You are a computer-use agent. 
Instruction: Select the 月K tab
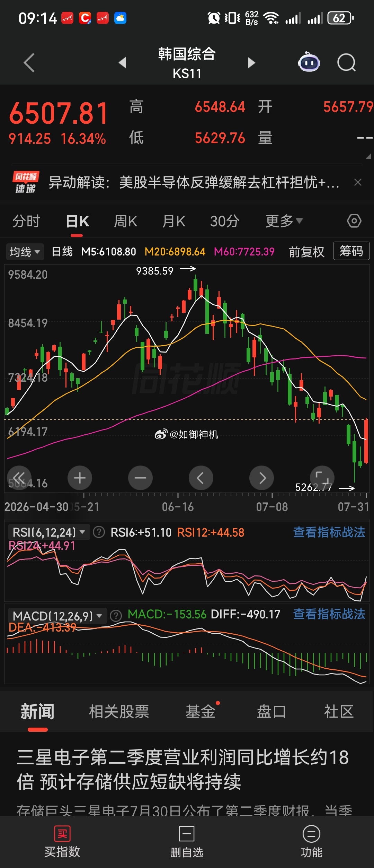coord(174,221)
